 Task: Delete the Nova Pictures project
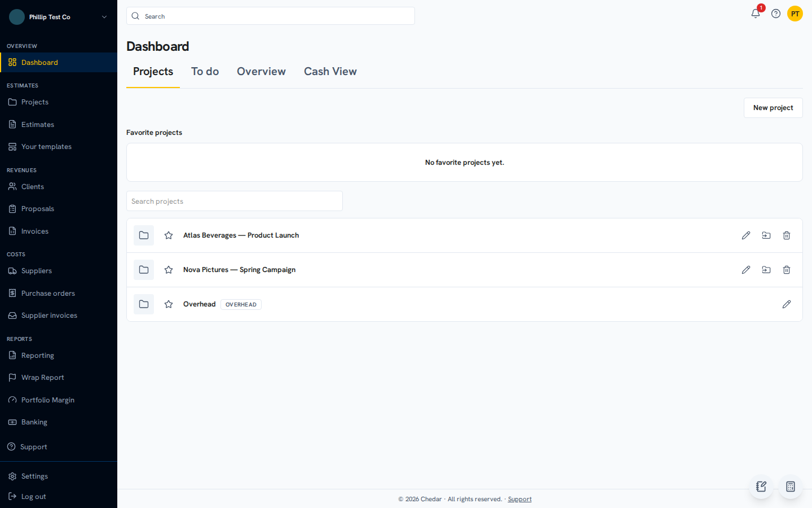click(787, 270)
